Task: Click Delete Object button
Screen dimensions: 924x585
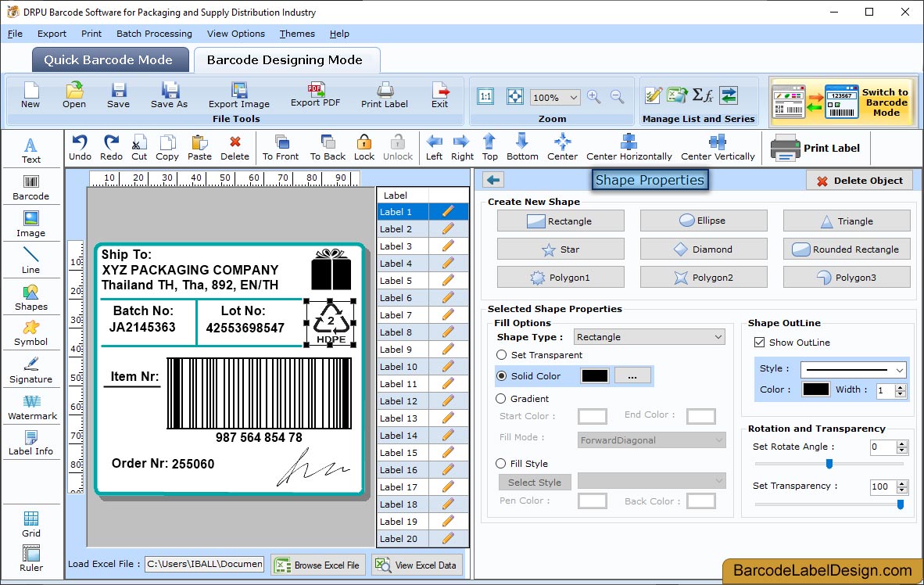Action: coord(859,181)
